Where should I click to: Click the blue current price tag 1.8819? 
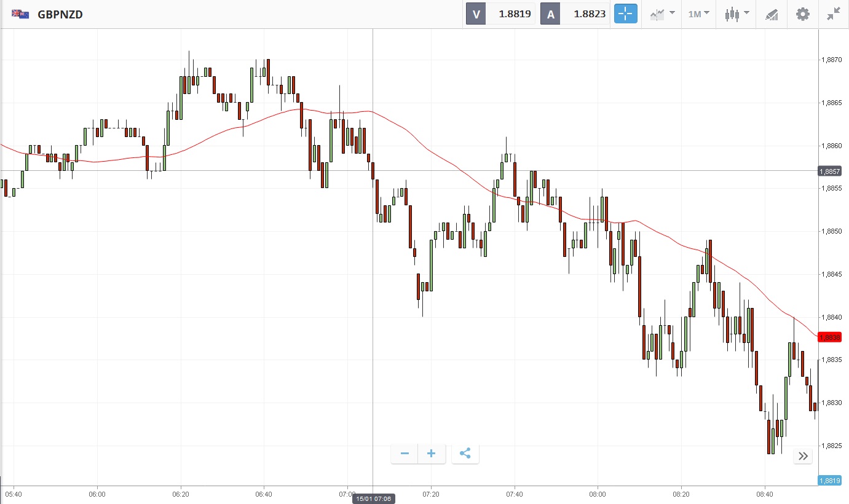tap(829, 481)
